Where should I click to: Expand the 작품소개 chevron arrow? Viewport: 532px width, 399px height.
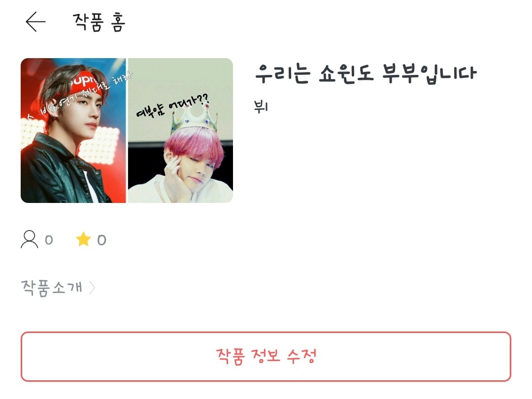pyautogui.click(x=92, y=288)
